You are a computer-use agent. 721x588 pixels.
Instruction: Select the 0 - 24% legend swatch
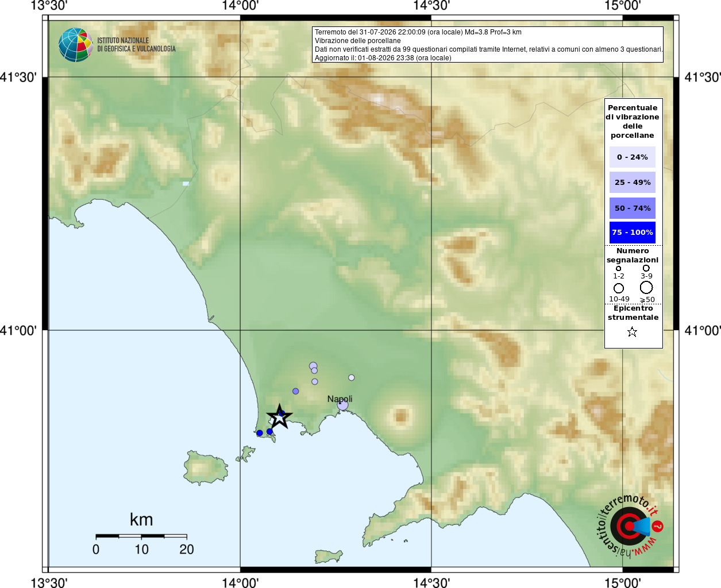click(x=632, y=157)
